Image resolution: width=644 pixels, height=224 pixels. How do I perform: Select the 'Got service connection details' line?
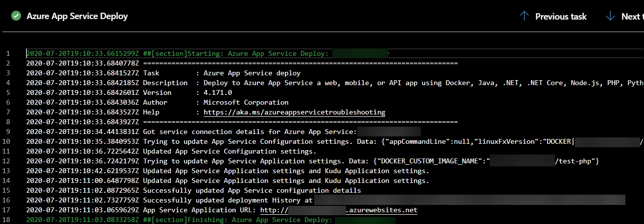(x=223, y=132)
